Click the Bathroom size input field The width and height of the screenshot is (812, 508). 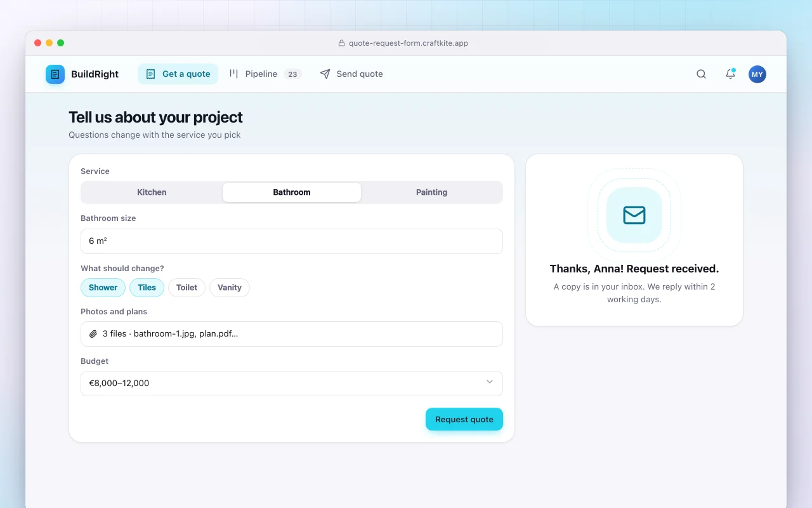coord(292,241)
